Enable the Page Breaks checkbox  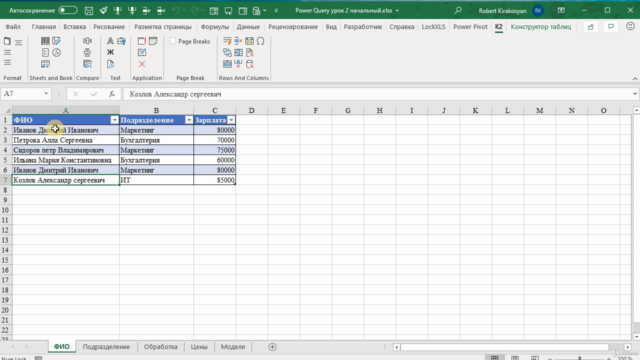pos(173,41)
